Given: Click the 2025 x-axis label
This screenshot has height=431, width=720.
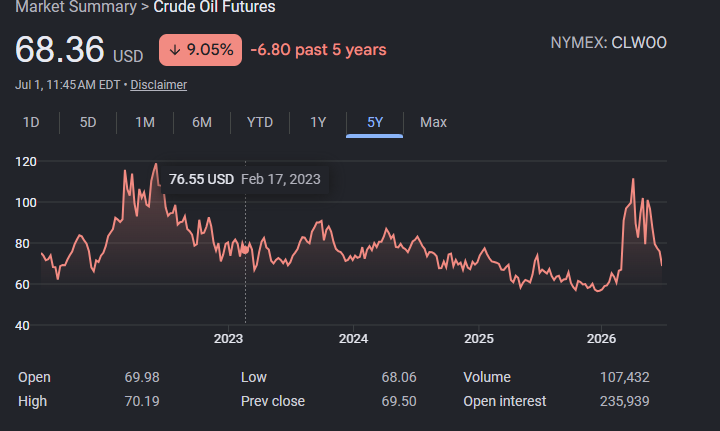Looking at the screenshot, I should click(478, 339).
